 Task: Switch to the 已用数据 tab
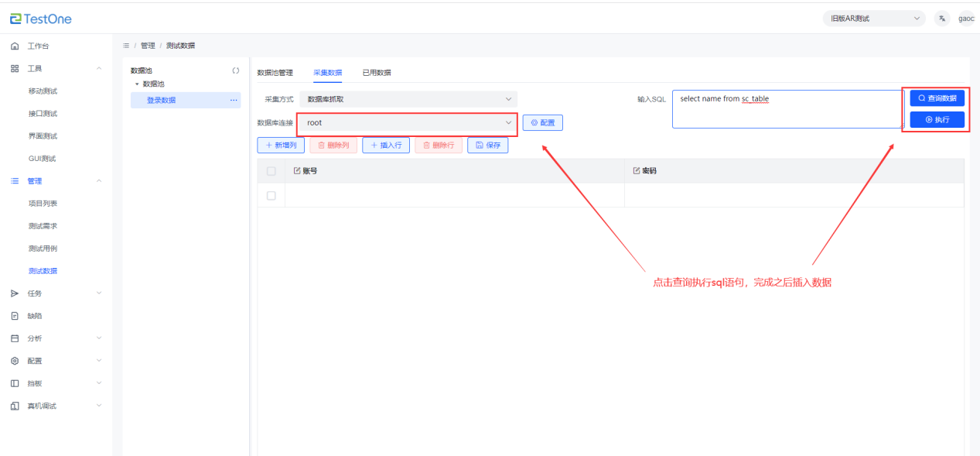click(x=377, y=73)
